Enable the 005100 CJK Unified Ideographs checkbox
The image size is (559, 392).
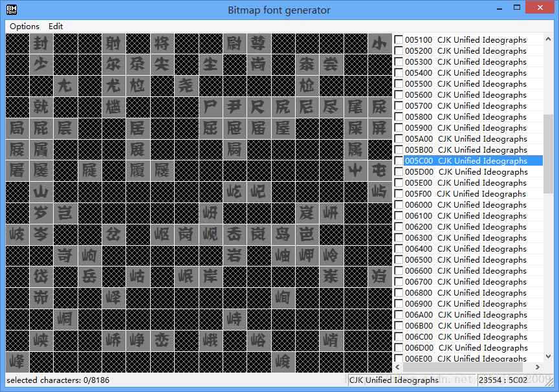(399, 40)
